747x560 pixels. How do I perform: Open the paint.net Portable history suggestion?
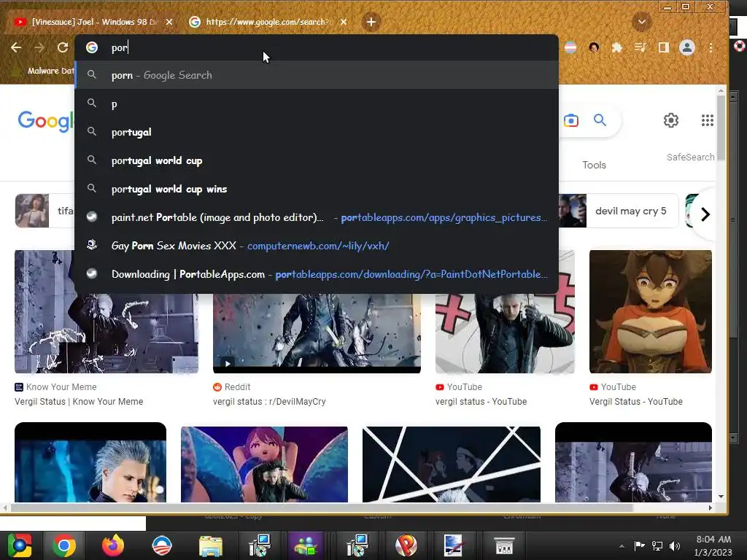click(317, 217)
